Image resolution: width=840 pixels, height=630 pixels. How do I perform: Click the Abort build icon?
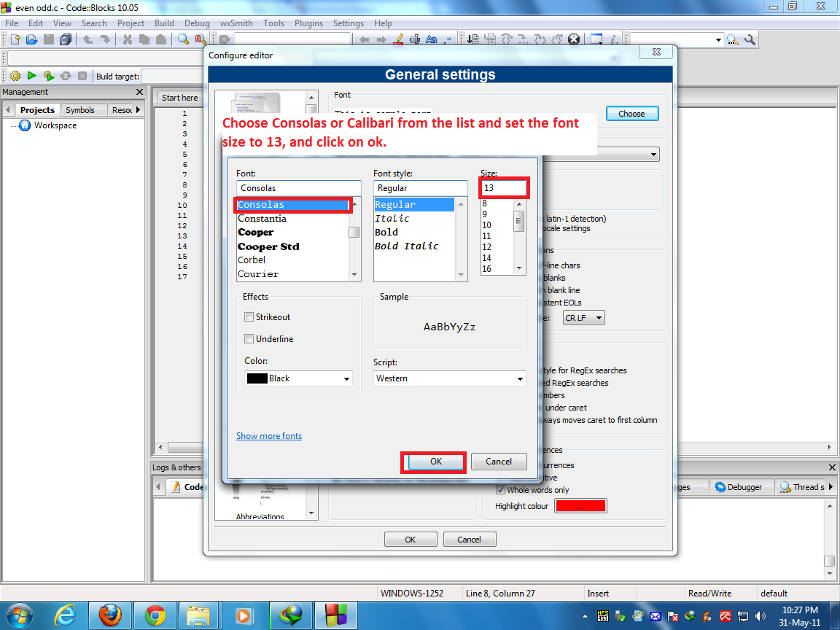82,76
